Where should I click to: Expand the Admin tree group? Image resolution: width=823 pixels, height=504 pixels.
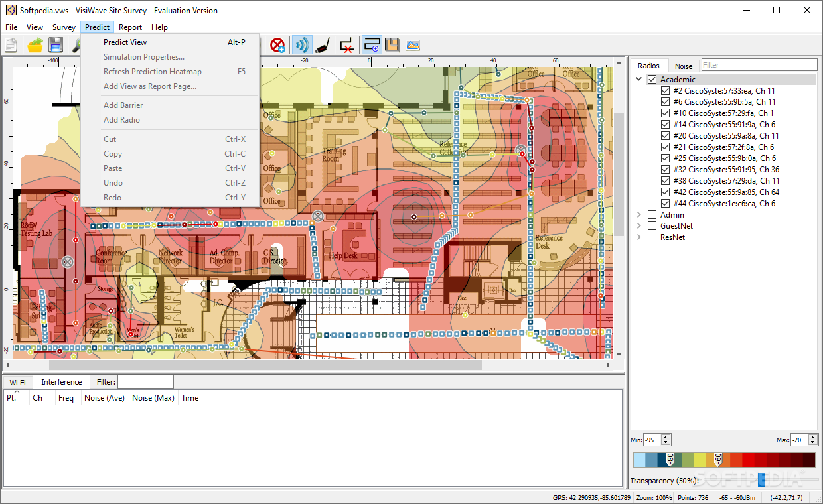click(639, 215)
